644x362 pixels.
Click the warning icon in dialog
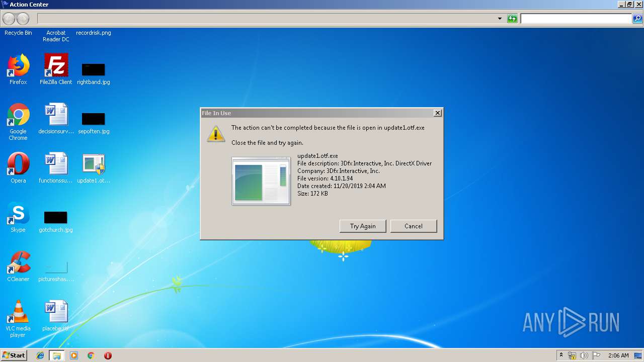pos(216,134)
